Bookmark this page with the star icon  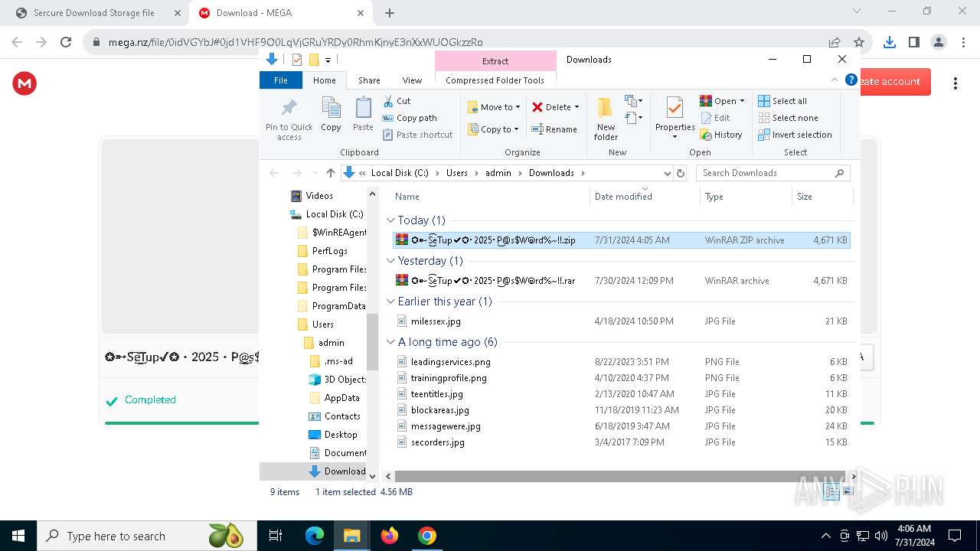(x=859, y=42)
